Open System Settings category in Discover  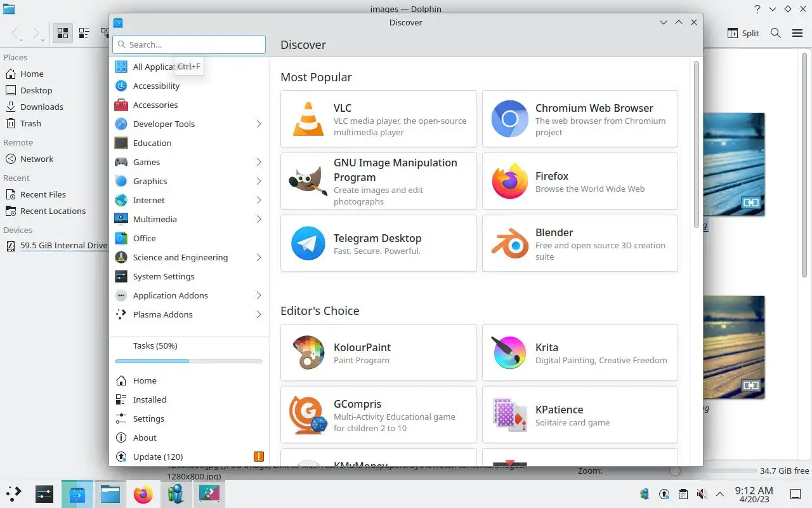click(189, 276)
